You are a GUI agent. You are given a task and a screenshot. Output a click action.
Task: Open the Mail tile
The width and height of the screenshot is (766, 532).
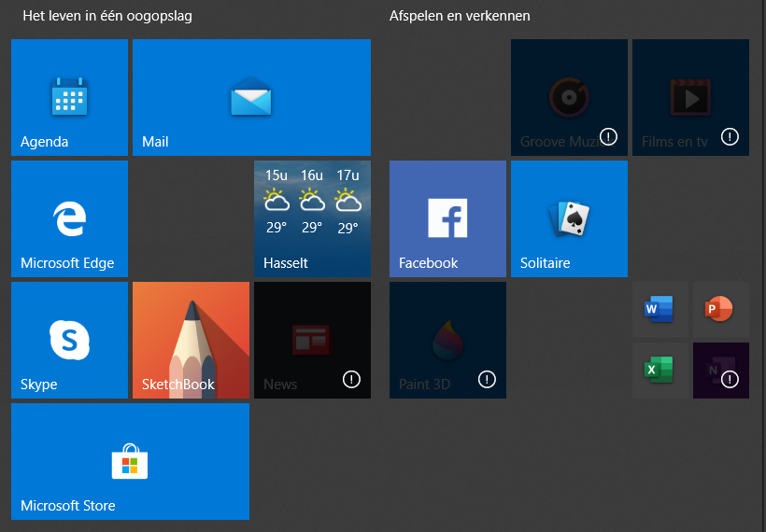pyautogui.click(x=251, y=97)
